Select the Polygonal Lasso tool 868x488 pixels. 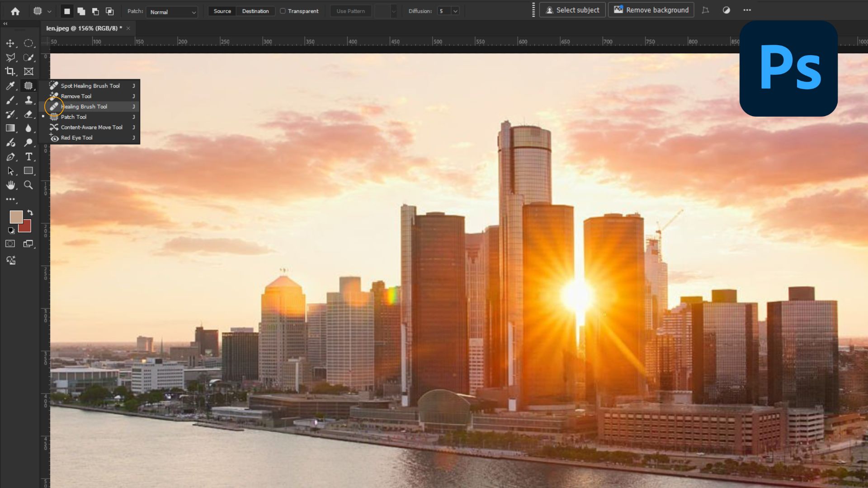click(x=10, y=57)
